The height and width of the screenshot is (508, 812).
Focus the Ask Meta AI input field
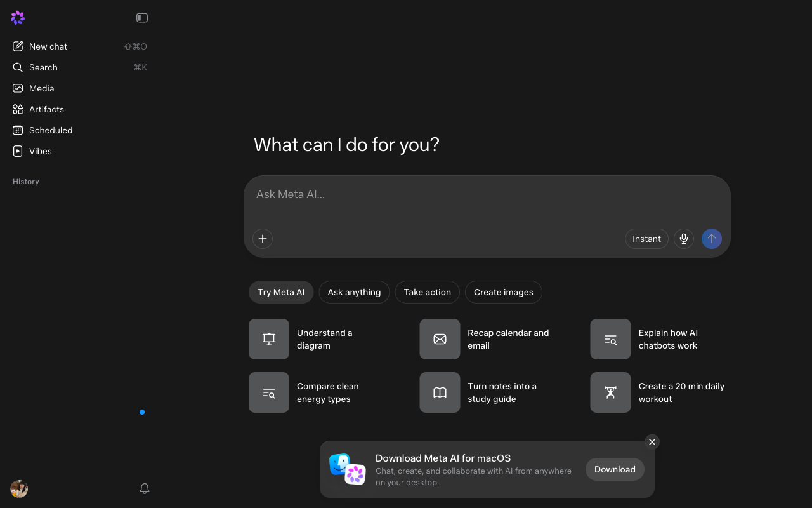487,194
